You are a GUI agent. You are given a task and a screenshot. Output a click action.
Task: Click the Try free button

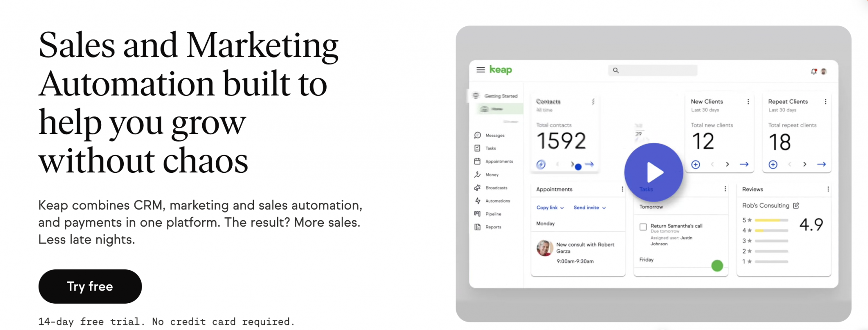point(90,286)
